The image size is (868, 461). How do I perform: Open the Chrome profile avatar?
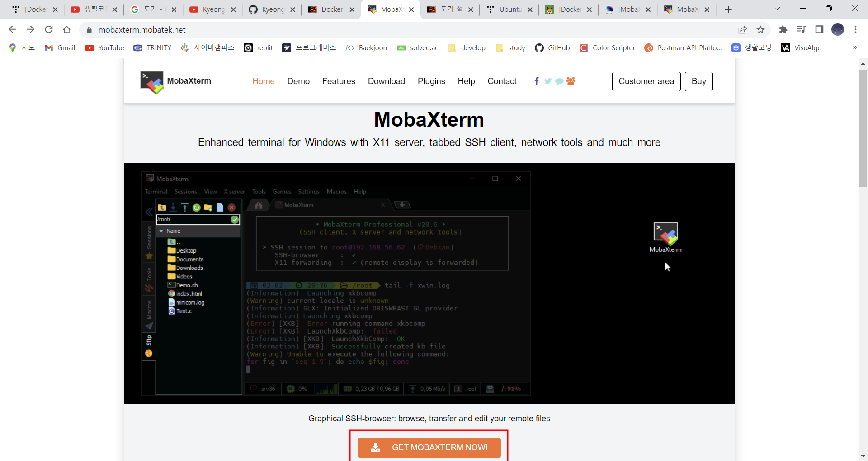(x=838, y=29)
